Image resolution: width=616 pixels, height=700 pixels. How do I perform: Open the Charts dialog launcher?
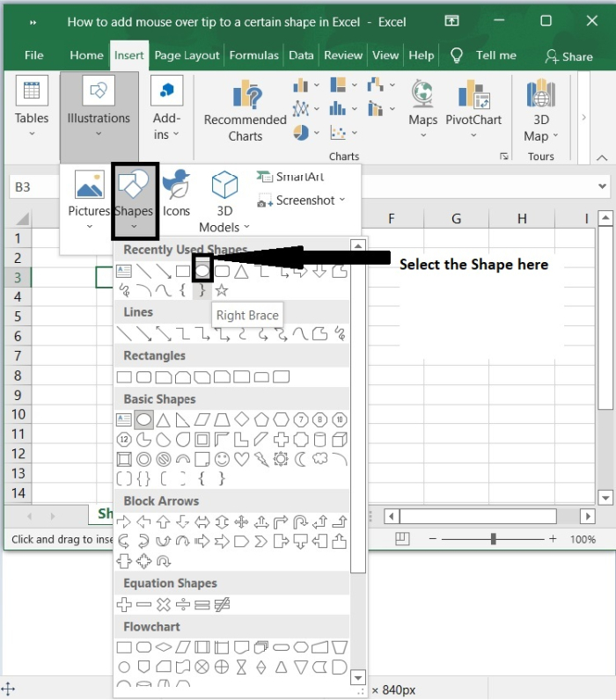point(504,157)
